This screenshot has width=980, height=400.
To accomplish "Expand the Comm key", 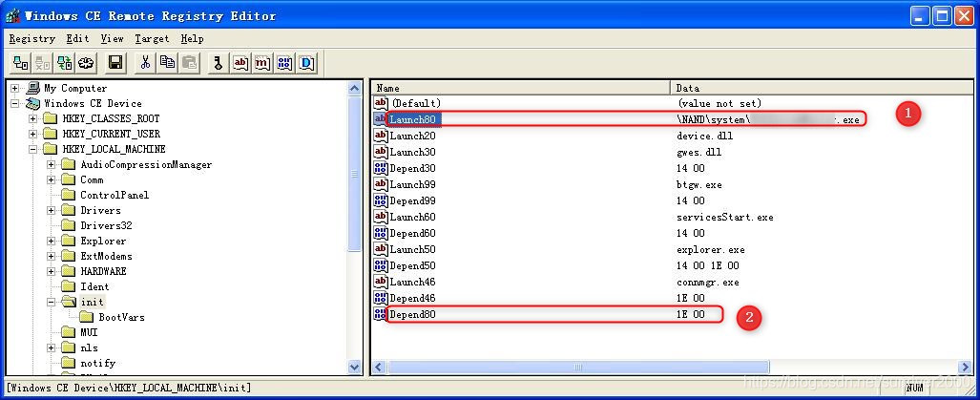I will click(x=52, y=179).
